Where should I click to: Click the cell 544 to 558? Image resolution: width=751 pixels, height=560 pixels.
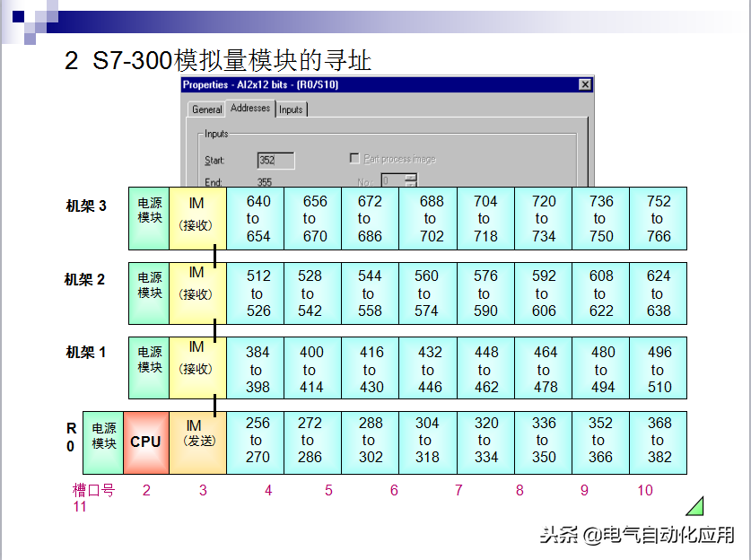(371, 293)
